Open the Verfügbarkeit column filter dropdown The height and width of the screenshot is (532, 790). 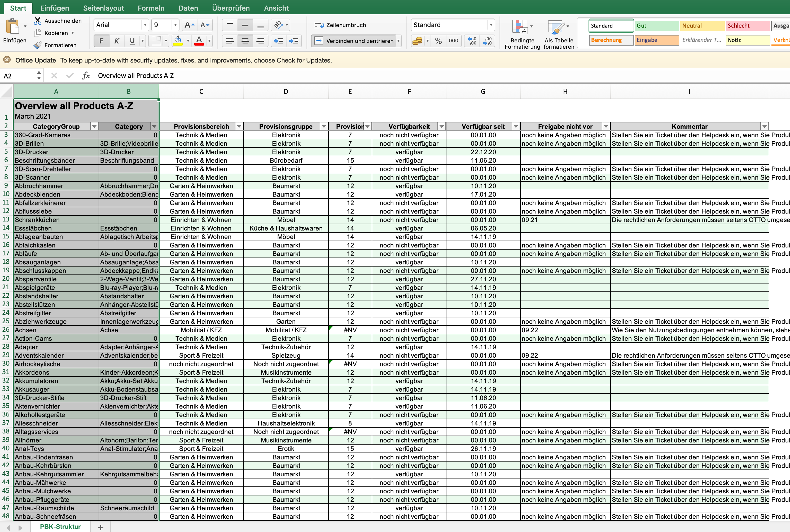441,127
